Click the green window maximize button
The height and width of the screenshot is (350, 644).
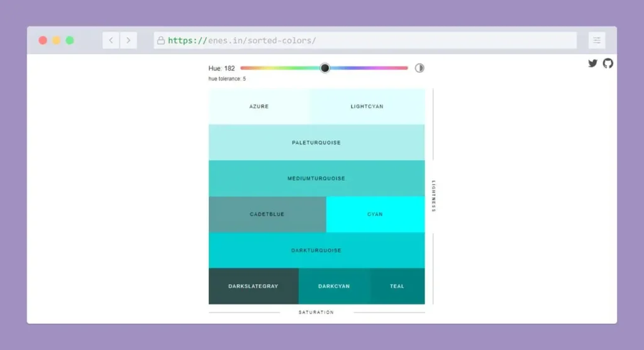tap(70, 40)
